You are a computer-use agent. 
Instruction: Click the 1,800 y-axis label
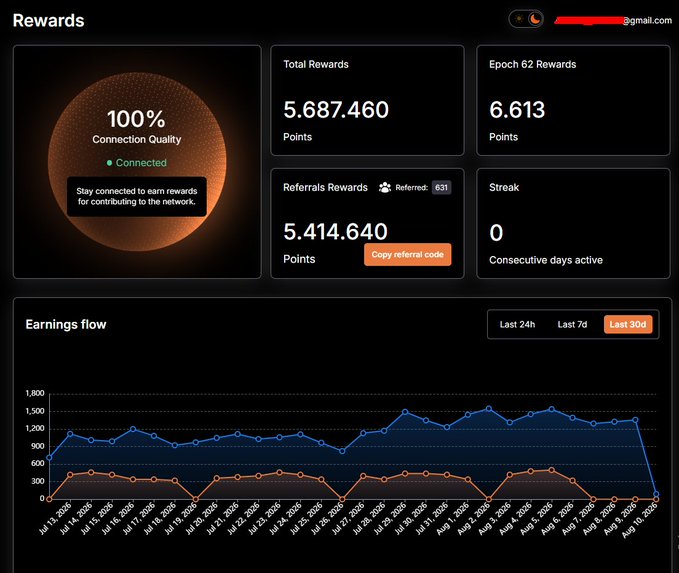coord(35,393)
